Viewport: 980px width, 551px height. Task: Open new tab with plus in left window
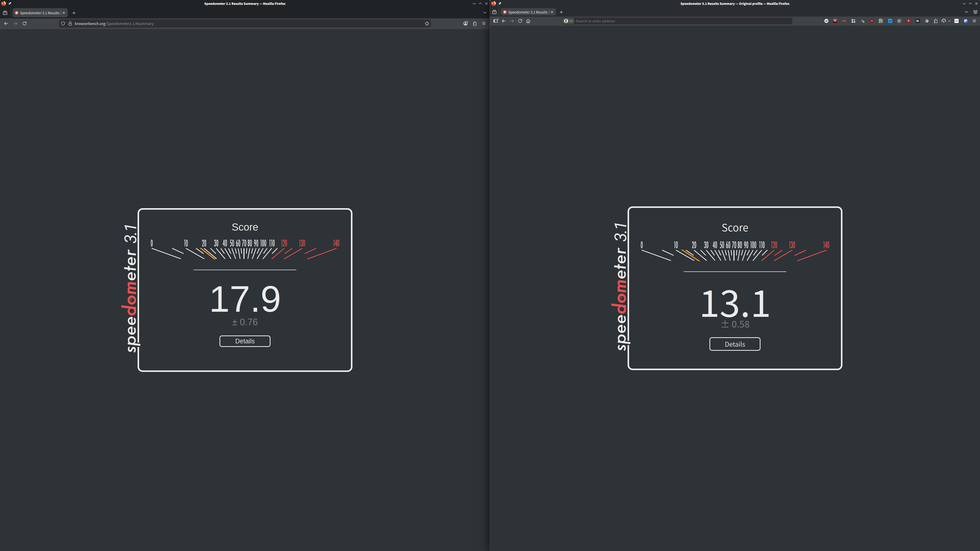(74, 13)
